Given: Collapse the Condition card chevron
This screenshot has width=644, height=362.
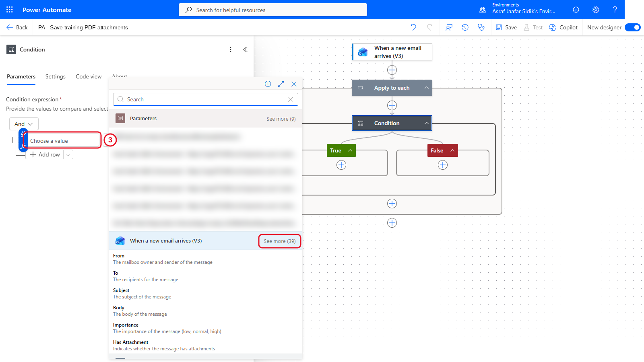Looking at the screenshot, I should (426, 123).
